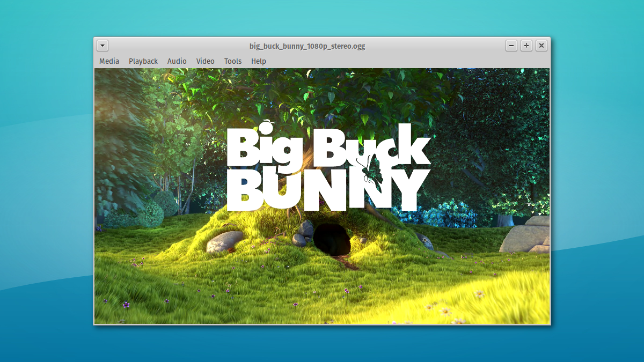
Task: Open the Video menu
Action: [x=205, y=61]
